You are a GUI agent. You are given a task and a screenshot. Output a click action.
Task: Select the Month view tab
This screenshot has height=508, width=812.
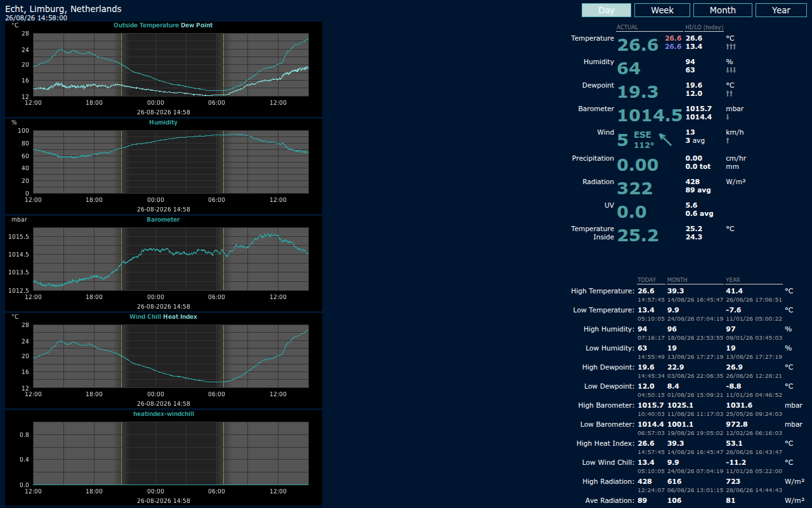[723, 10]
